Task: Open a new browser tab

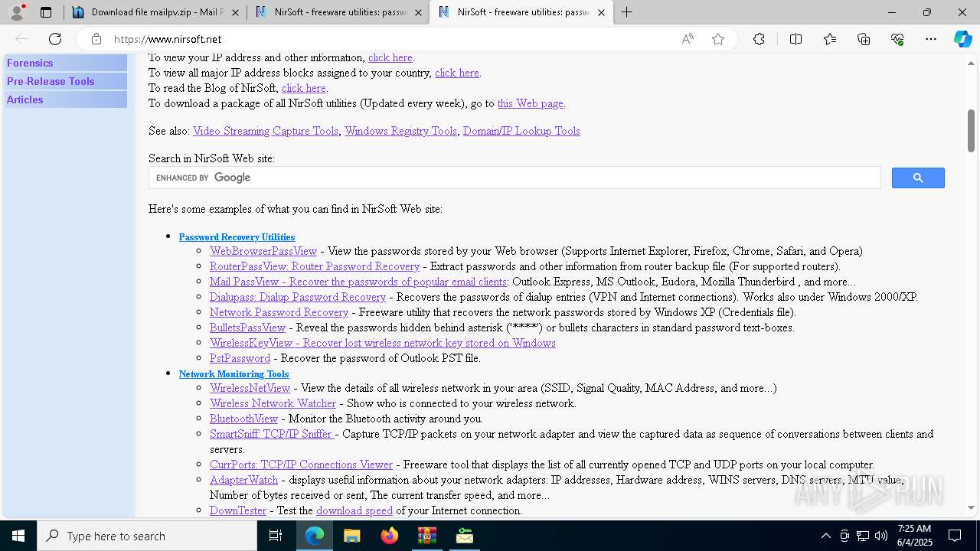Action: click(x=627, y=12)
